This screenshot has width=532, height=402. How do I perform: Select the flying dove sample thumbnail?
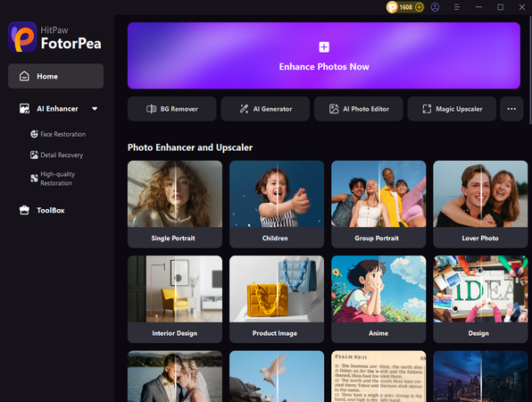[x=277, y=376]
